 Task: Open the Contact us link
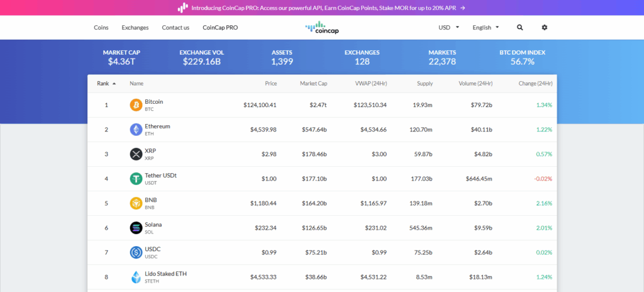175,28
